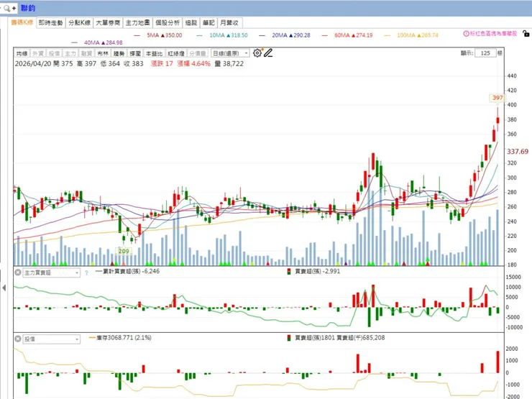Switch to the 籌碼K線 tab
Screen dimensions: 532x399
22,22
